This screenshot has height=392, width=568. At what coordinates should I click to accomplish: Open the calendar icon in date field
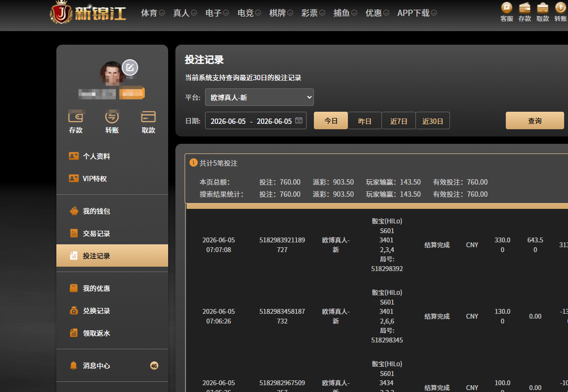[x=298, y=120]
